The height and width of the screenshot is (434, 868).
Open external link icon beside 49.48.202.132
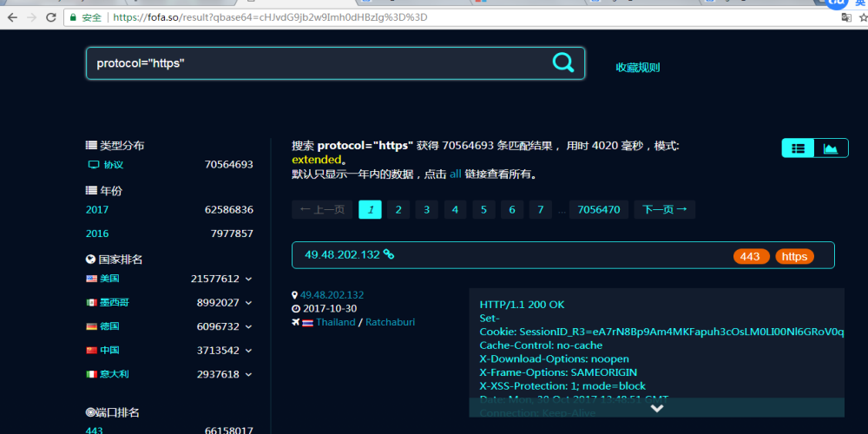point(389,254)
